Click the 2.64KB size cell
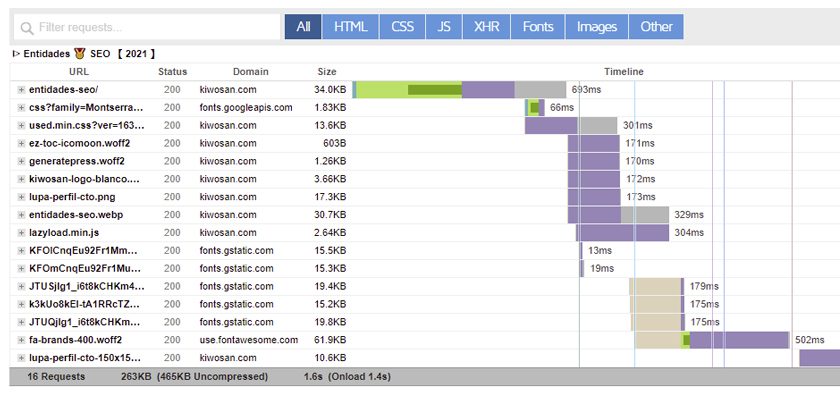Image resolution: width=840 pixels, height=395 pixels. (330, 233)
